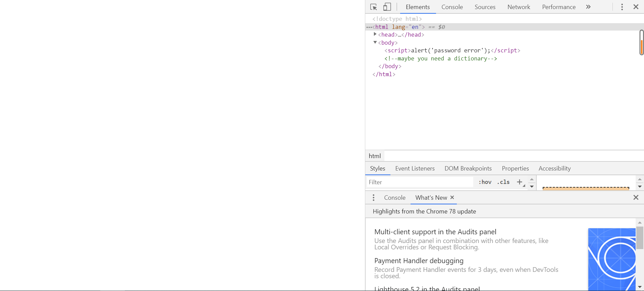The image size is (644, 291).
Task: Open the Performance tab
Action: 558,7
